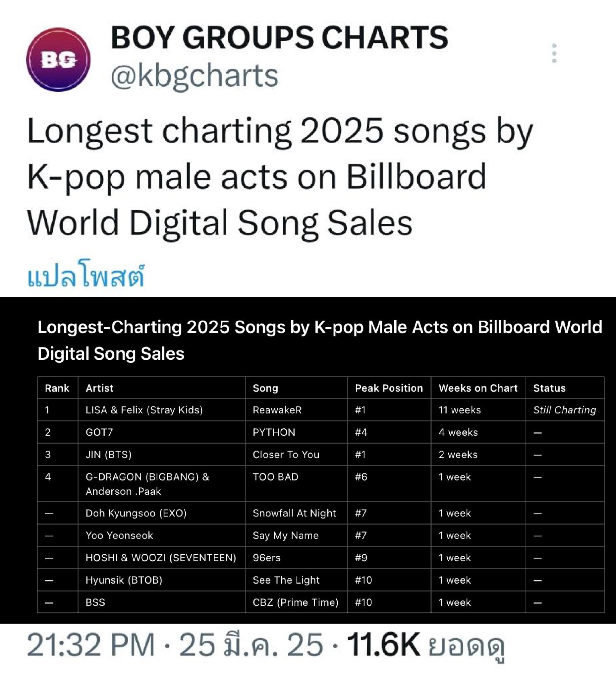Click the @kbgcharts handle

[x=194, y=76]
